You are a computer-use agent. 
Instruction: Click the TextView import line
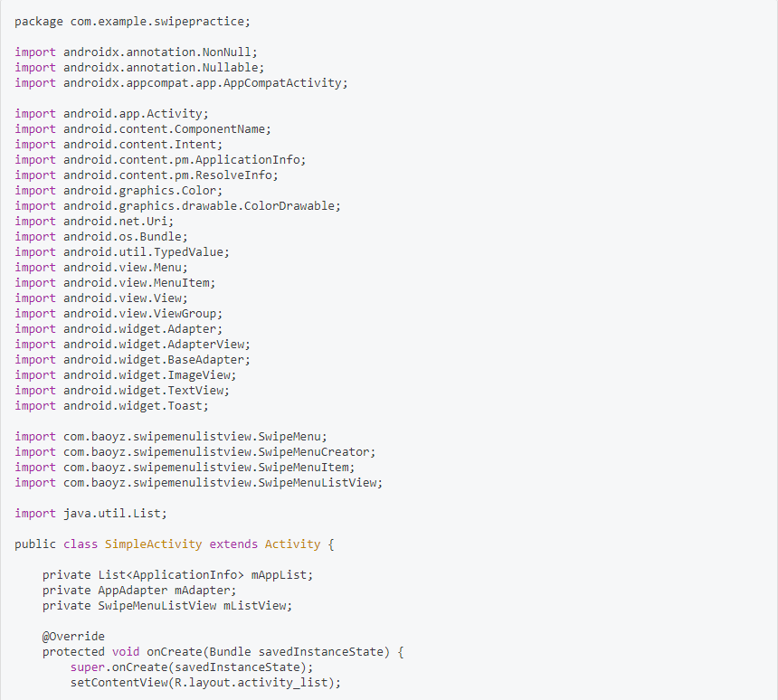coord(122,391)
